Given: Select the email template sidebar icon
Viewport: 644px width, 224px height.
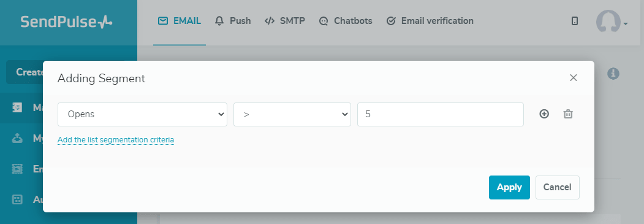Looking at the screenshot, I should point(17,169).
